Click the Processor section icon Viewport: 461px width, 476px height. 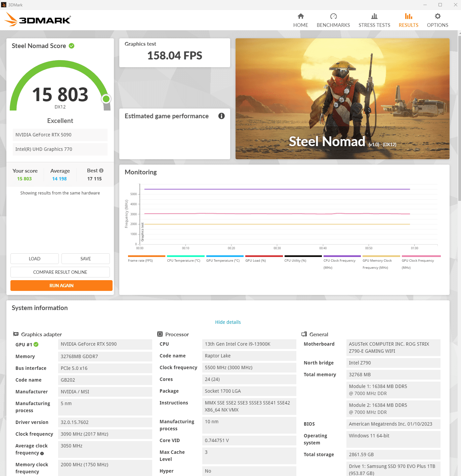pyautogui.click(x=160, y=334)
